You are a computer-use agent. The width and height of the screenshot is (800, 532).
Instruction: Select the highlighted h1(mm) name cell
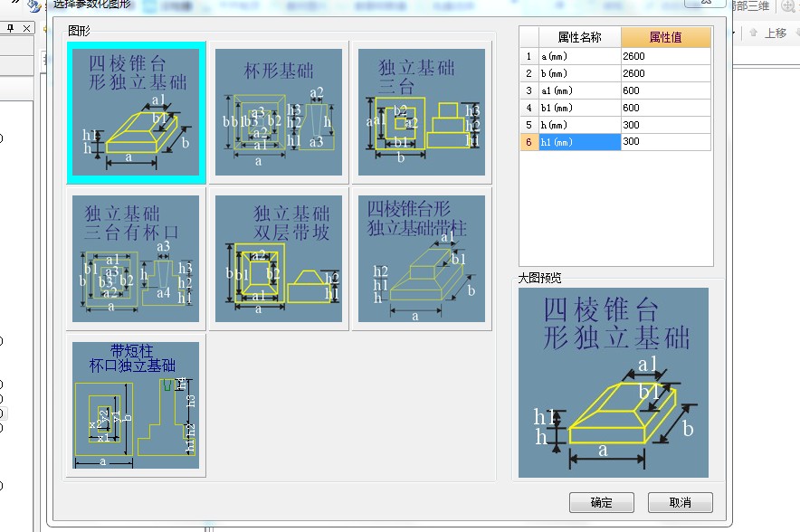tap(579, 142)
